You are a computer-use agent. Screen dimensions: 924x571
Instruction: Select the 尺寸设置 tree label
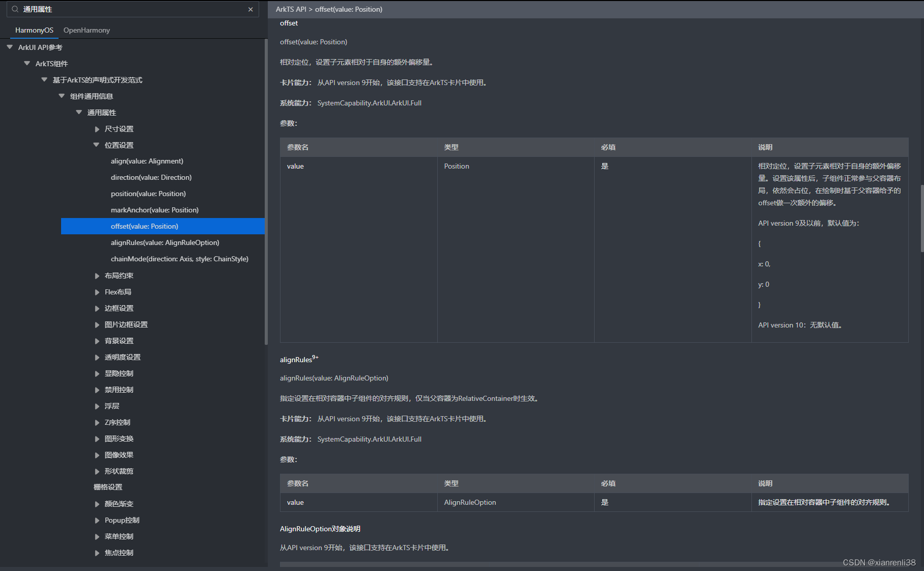(119, 129)
